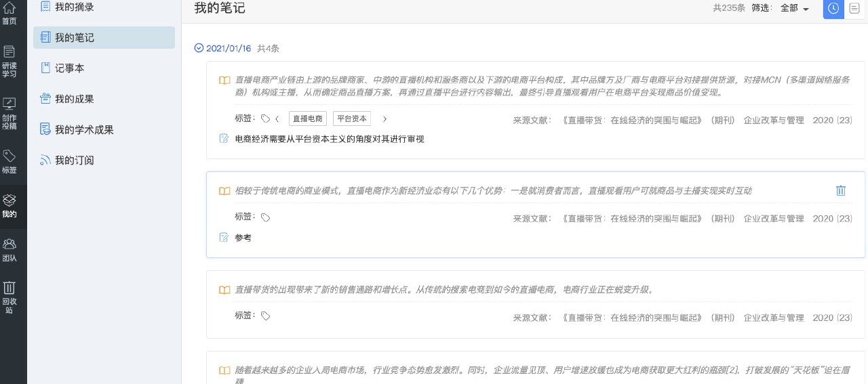Show next tags with right chevron
This screenshot has width=868, height=384.
[x=384, y=119]
